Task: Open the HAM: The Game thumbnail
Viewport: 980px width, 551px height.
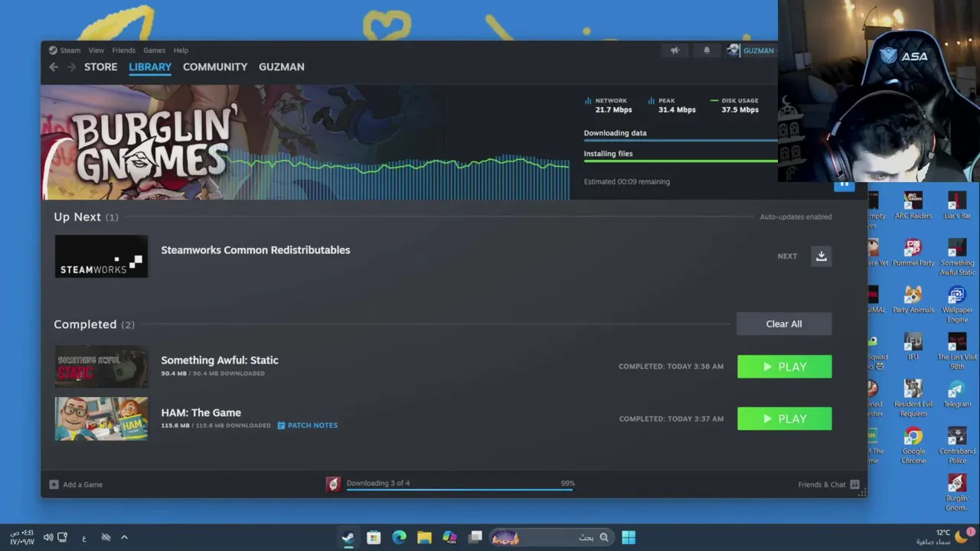Action: 101,419
